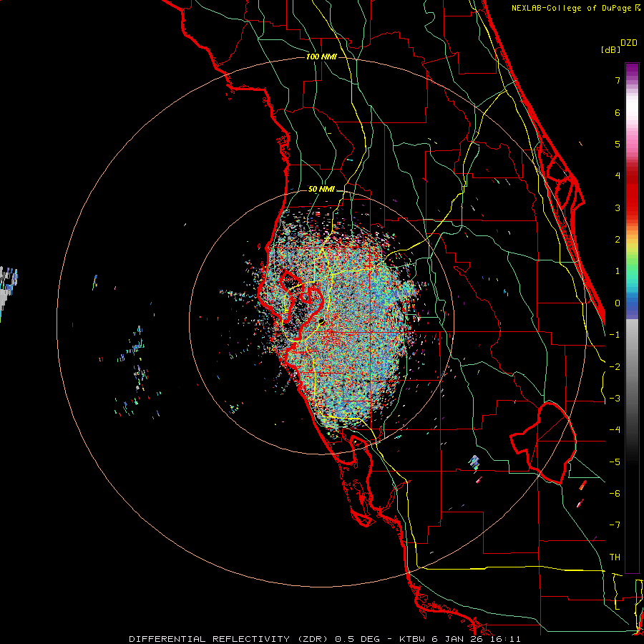644x644 pixels.
Task: Click the '0' value on the color scale
Action: click(x=618, y=303)
